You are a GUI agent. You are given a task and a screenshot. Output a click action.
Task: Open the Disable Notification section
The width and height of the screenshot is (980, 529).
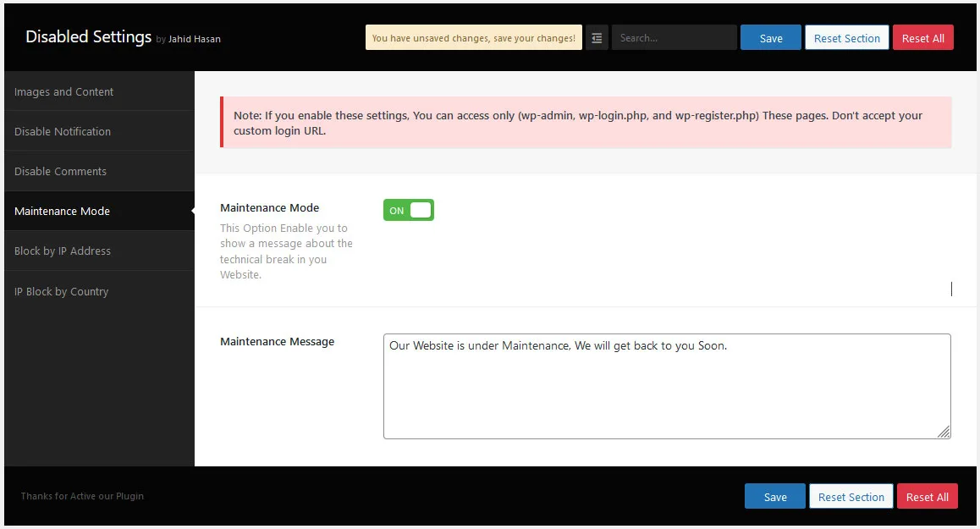point(99,131)
